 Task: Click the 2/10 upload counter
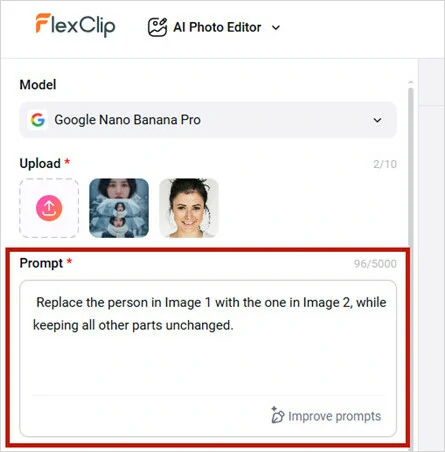(x=385, y=164)
